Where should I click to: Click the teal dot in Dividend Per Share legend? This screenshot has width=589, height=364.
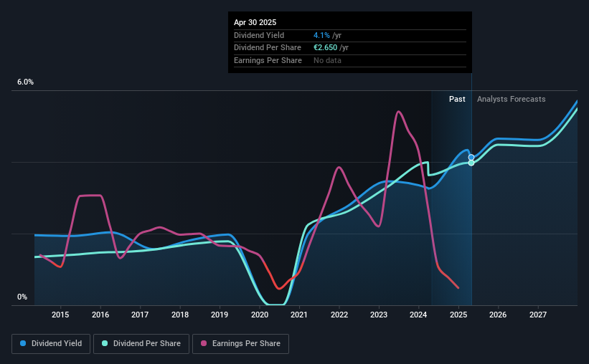[x=105, y=343]
